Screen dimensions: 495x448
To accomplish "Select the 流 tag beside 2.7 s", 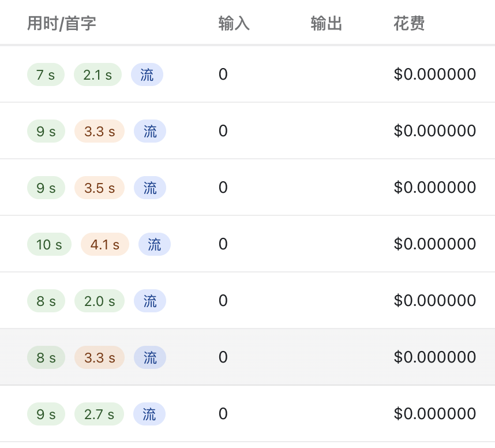I will (x=149, y=414).
